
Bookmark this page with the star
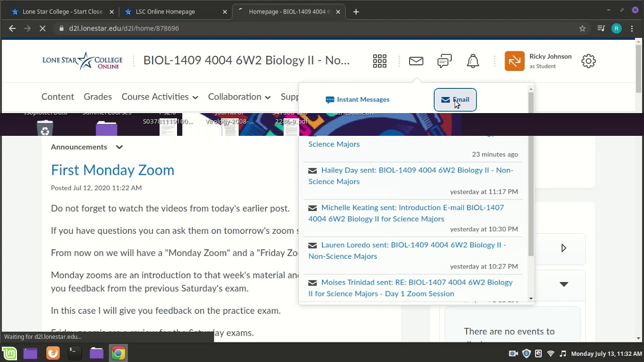pyautogui.click(x=583, y=29)
